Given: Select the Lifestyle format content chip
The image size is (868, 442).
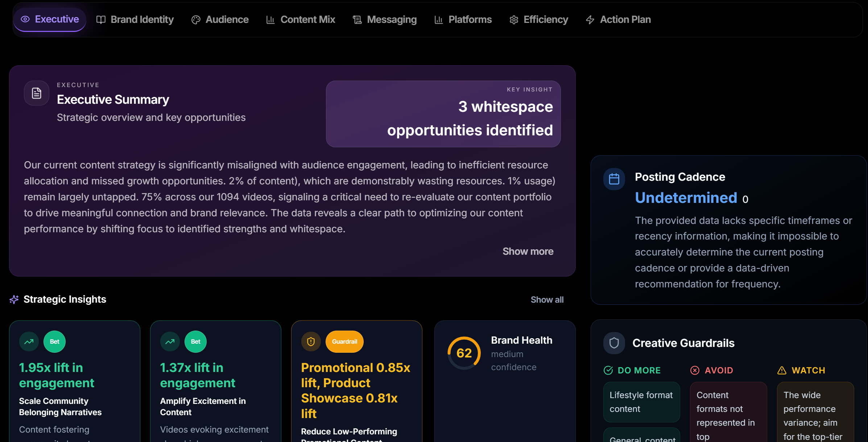Looking at the screenshot, I should pyautogui.click(x=641, y=402).
